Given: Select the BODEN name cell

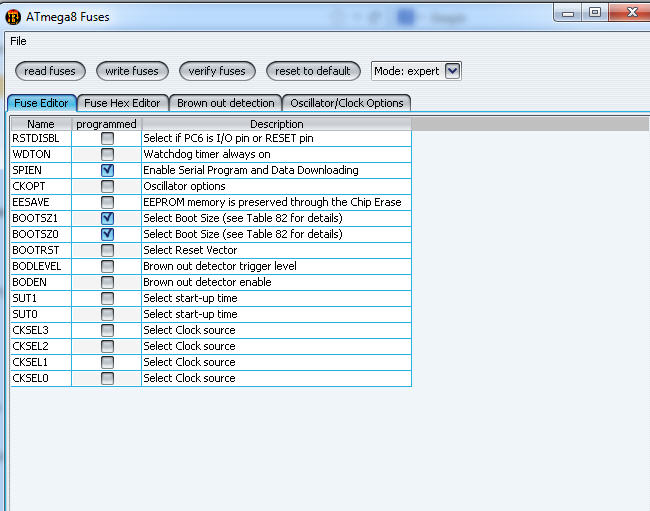Looking at the screenshot, I should click(41, 282).
